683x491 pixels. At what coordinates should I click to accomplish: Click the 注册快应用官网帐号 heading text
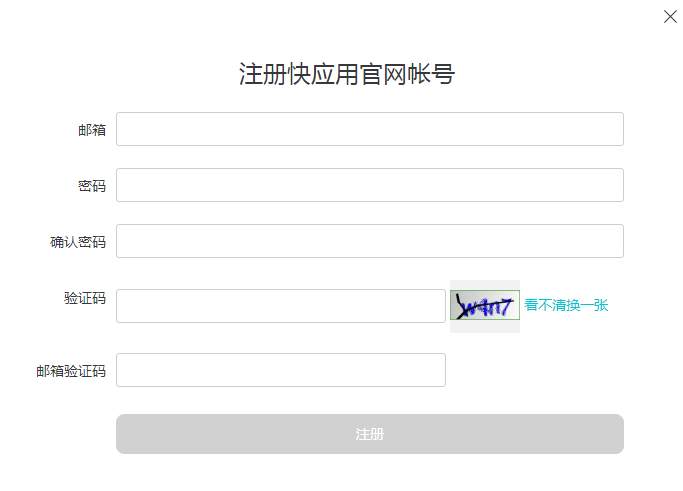click(347, 74)
